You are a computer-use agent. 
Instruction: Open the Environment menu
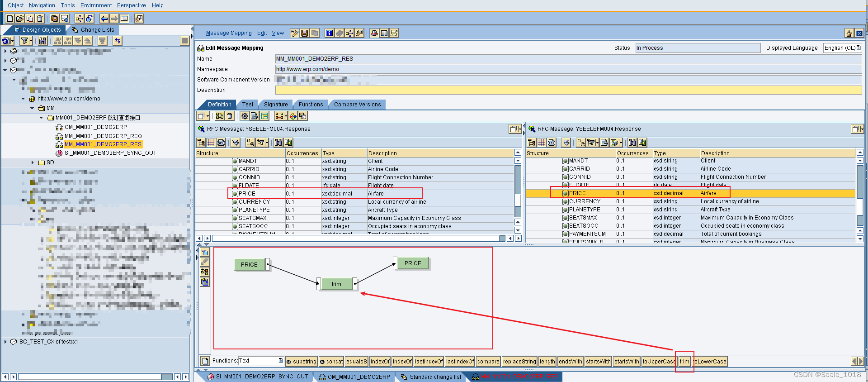coord(96,5)
